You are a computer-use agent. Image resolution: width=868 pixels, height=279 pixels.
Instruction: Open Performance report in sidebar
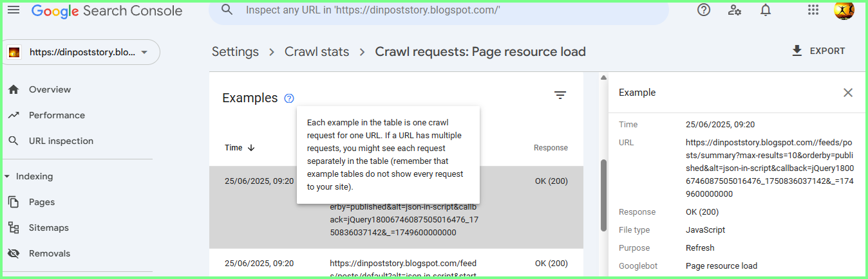coord(57,115)
